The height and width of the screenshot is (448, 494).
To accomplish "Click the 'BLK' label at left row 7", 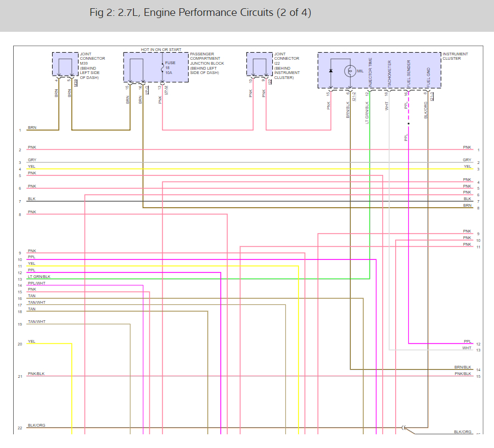I will (31, 199).
